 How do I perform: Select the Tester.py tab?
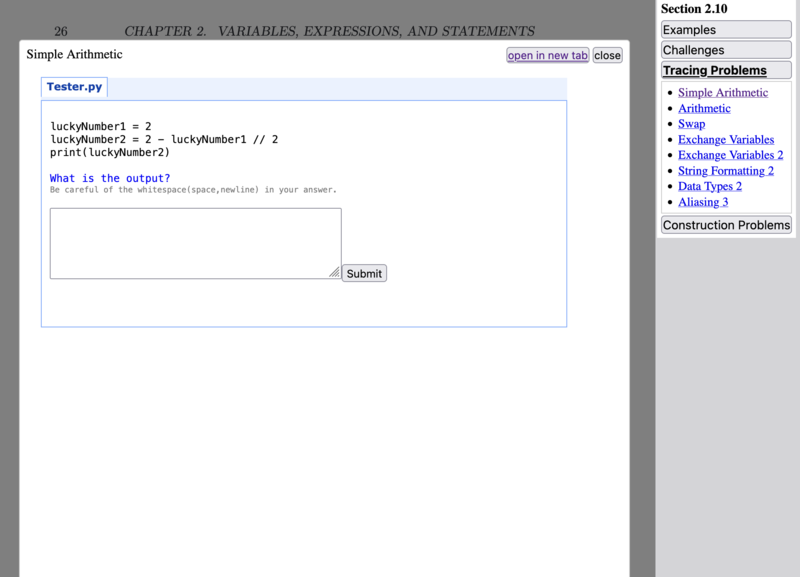[x=74, y=87]
